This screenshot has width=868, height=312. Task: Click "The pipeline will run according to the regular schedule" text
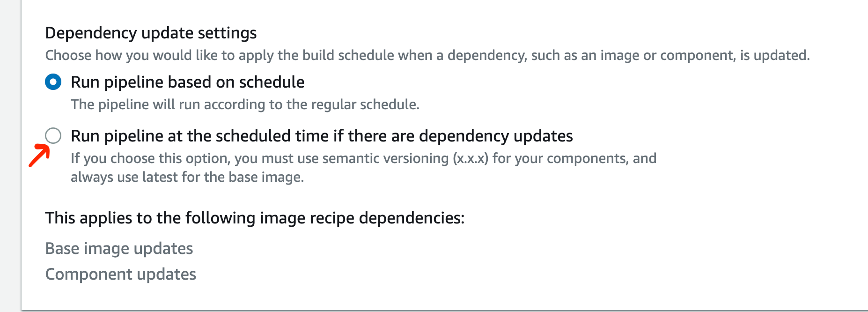(245, 104)
